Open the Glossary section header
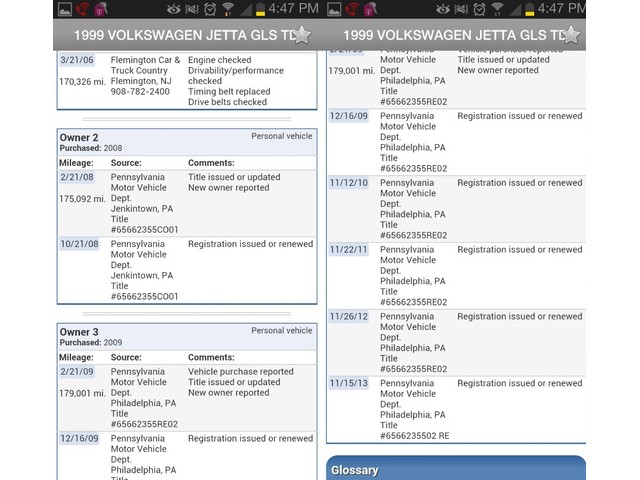The image size is (640, 480). [456, 468]
